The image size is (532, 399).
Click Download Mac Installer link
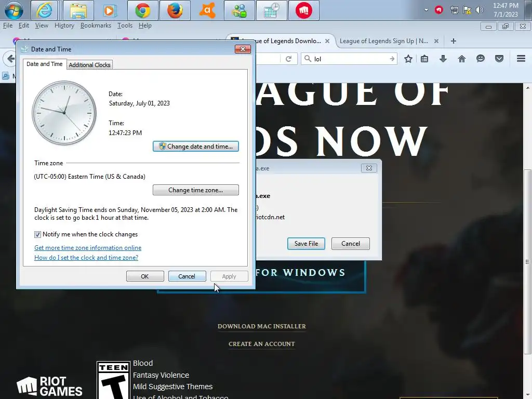(262, 326)
